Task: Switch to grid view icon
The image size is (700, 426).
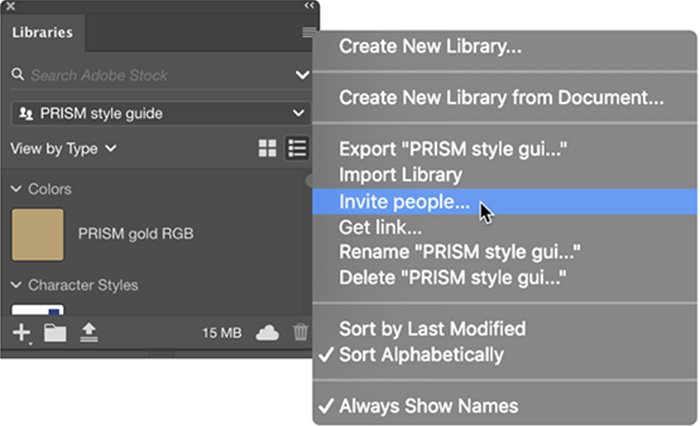Action: point(267,149)
